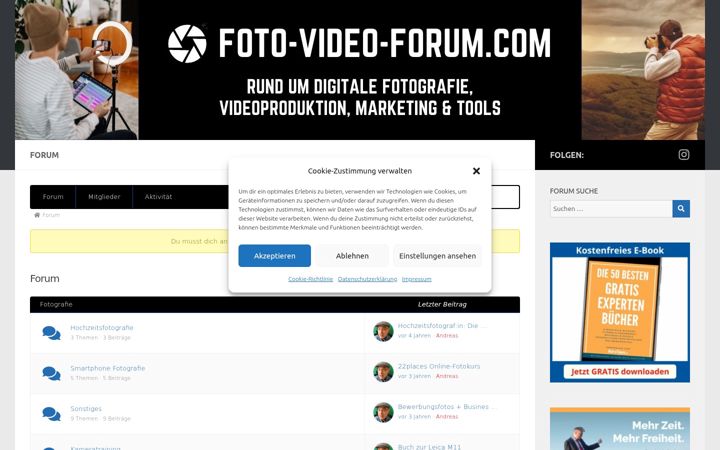Open the Cookie-Richtlinie link

pos(310,279)
